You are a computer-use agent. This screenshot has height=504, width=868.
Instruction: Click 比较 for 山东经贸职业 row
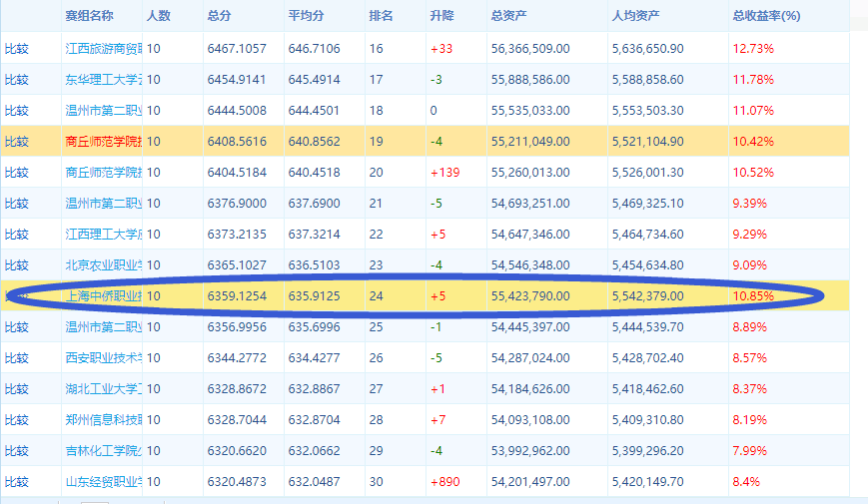[x=17, y=481]
